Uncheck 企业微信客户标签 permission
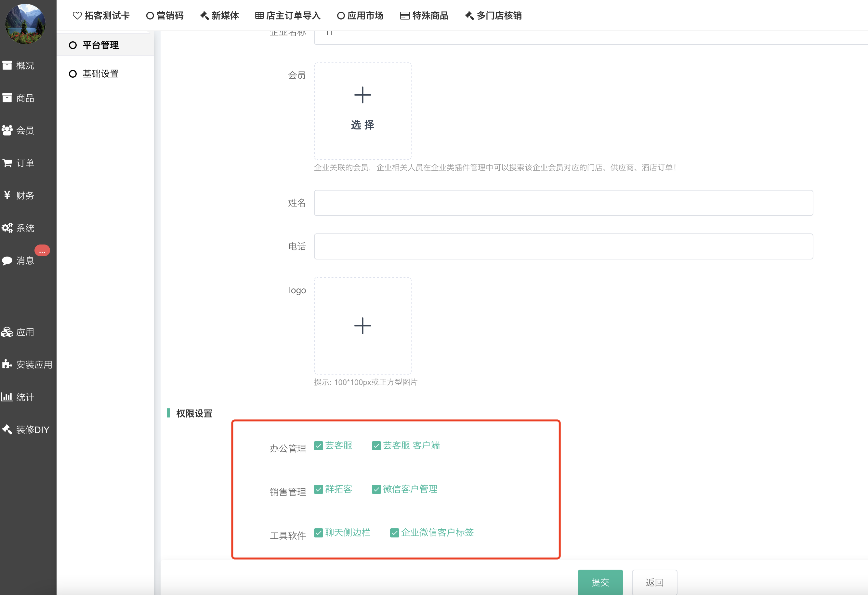This screenshot has height=595, width=868. [x=394, y=533]
